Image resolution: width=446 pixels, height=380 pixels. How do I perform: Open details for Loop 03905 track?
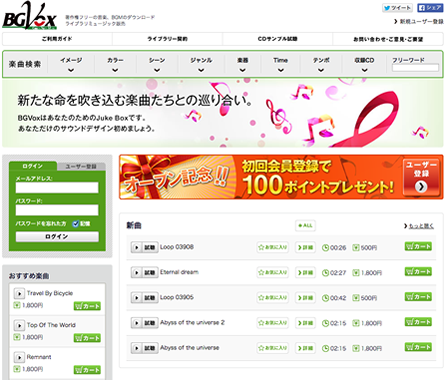tap(305, 298)
